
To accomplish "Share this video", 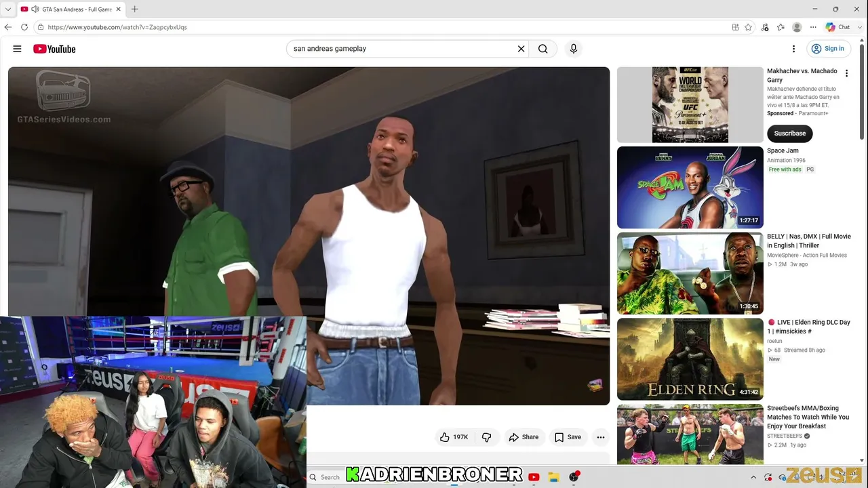I will pyautogui.click(x=524, y=437).
